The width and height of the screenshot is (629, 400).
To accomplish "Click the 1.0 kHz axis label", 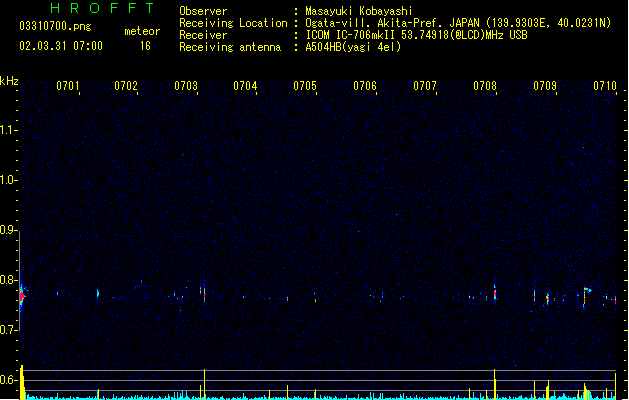I will [x=8, y=180].
